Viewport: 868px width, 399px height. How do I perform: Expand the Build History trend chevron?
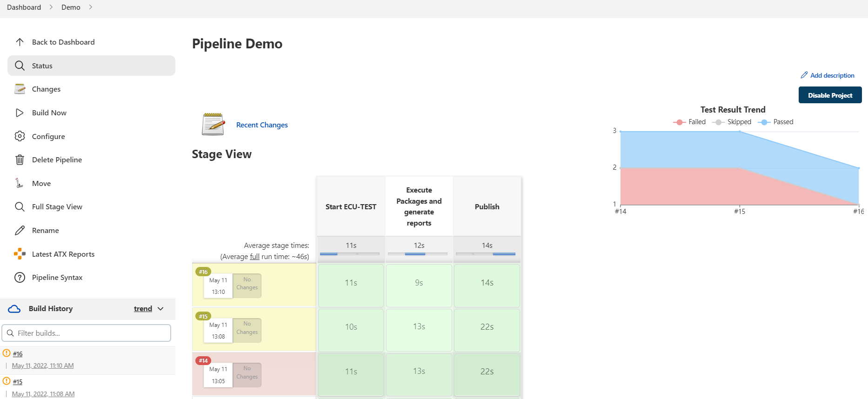pyautogui.click(x=160, y=309)
